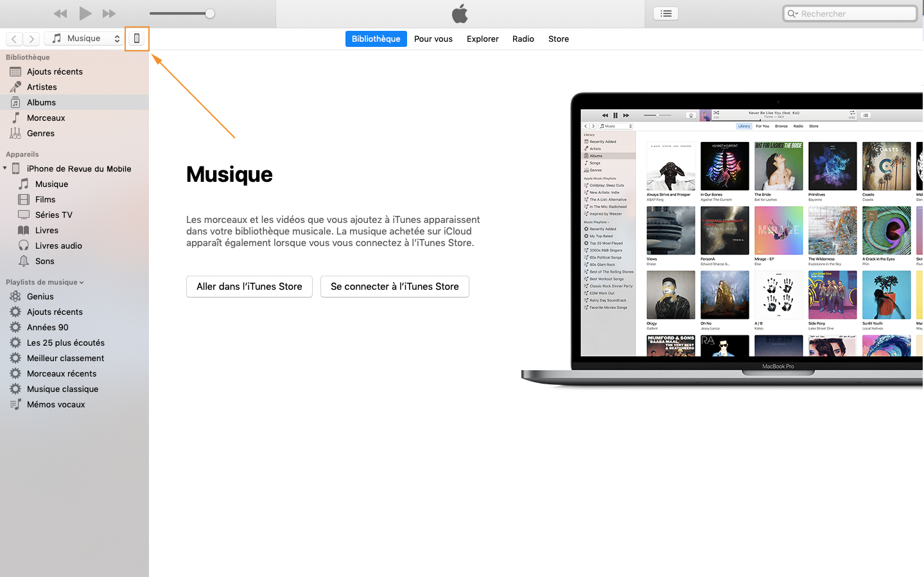Click the Mémos vocaux label

pyautogui.click(x=56, y=405)
